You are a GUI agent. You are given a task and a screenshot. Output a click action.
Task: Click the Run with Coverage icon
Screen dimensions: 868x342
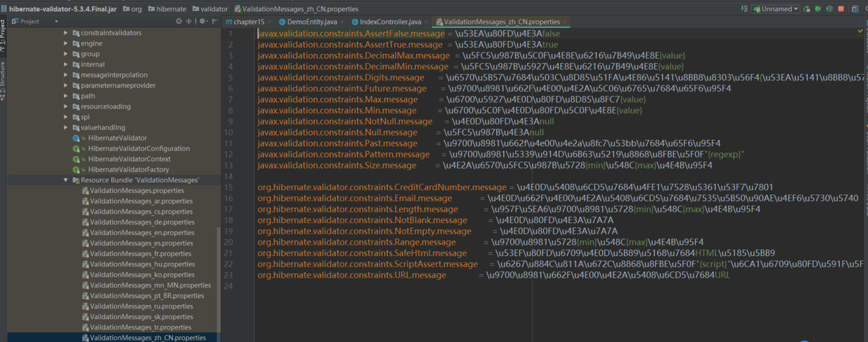click(x=829, y=9)
